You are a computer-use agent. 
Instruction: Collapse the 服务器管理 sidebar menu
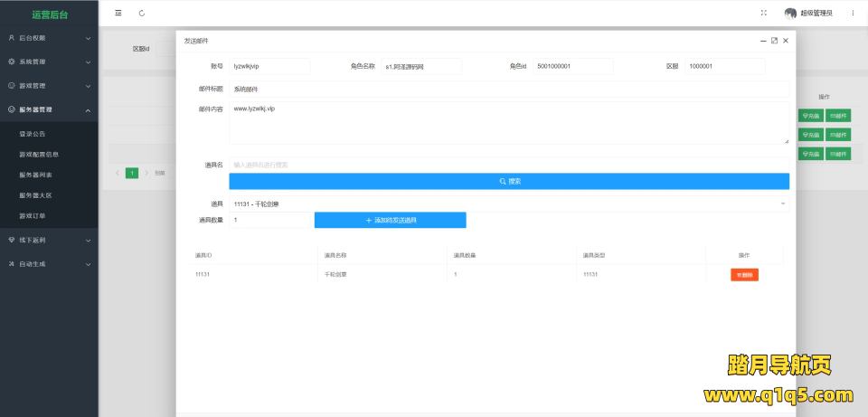[49, 109]
